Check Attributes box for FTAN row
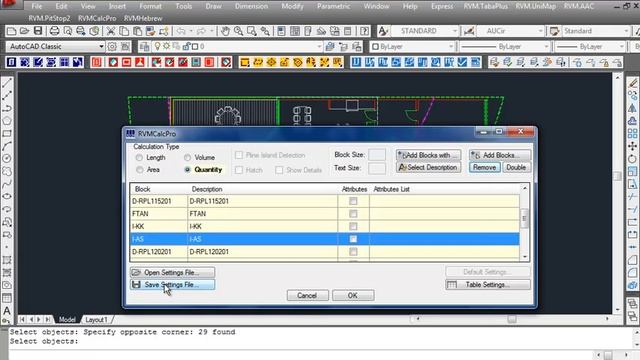This screenshot has height=360, width=640. click(x=353, y=213)
